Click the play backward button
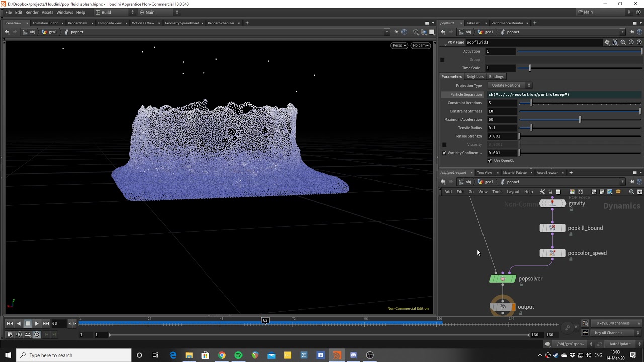 pyautogui.click(x=19, y=323)
